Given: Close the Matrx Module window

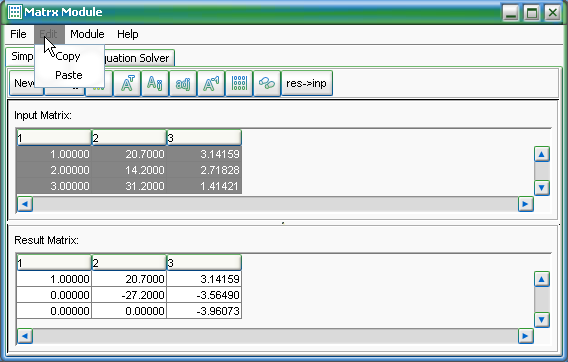Looking at the screenshot, I should point(553,13).
